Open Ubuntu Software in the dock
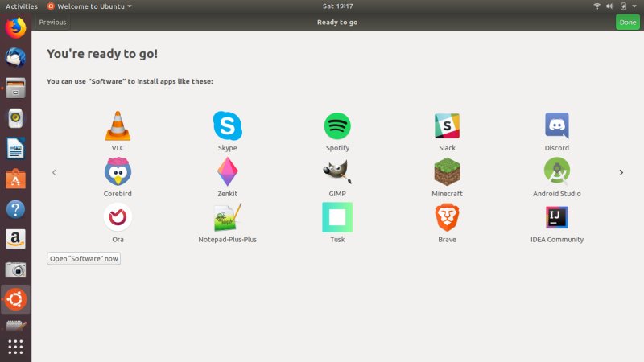 [15, 179]
